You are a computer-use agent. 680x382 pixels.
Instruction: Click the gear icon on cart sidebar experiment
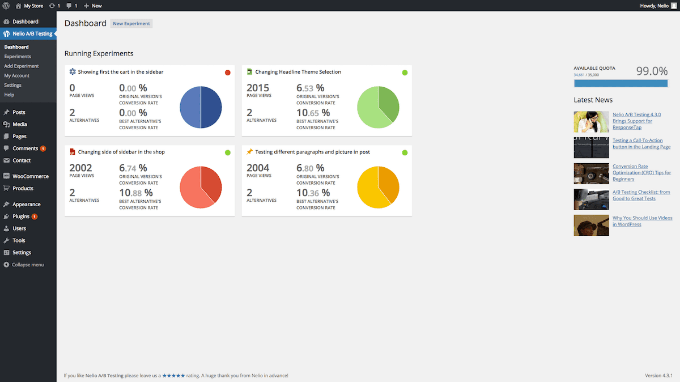(x=72, y=72)
